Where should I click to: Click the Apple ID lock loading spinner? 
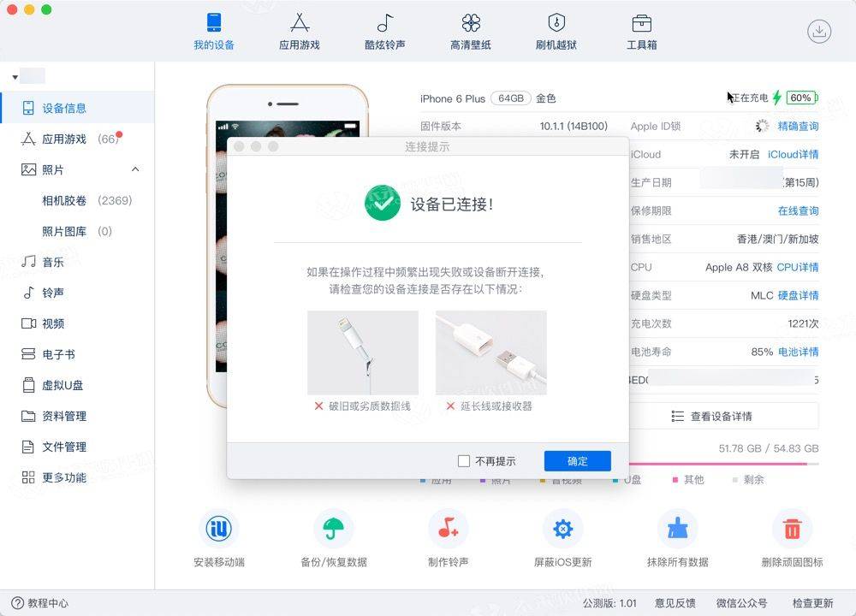pos(762,126)
